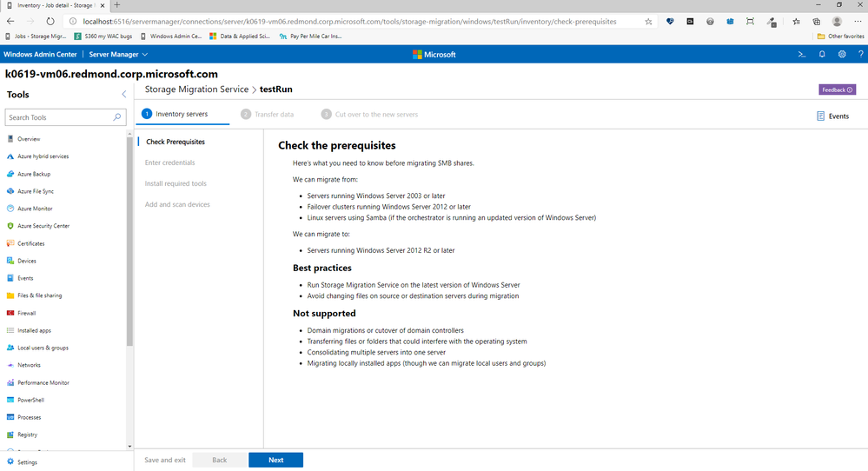Image resolution: width=868 pixels, height=471 pixels.
Task: Expand the Server Manager dropdown
Action: click(x=118, y=54)
